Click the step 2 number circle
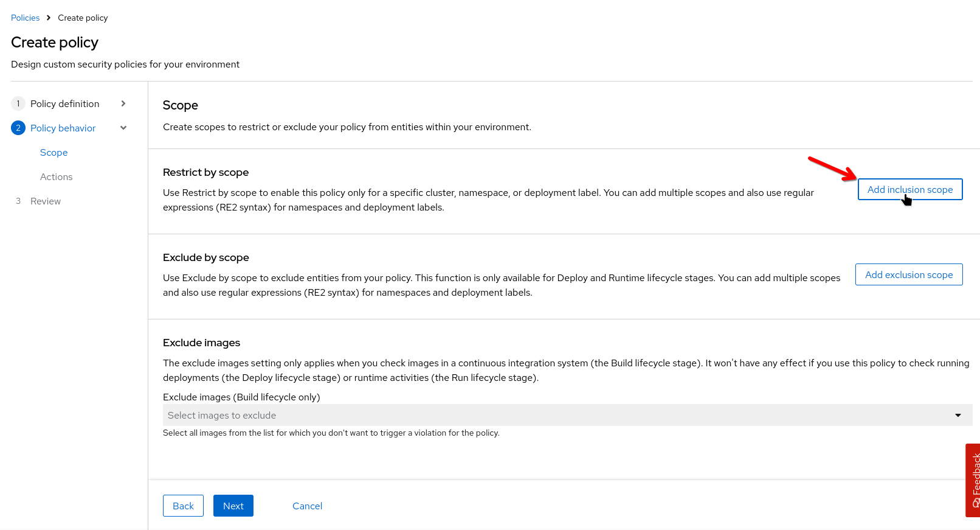 coord(18,128)
